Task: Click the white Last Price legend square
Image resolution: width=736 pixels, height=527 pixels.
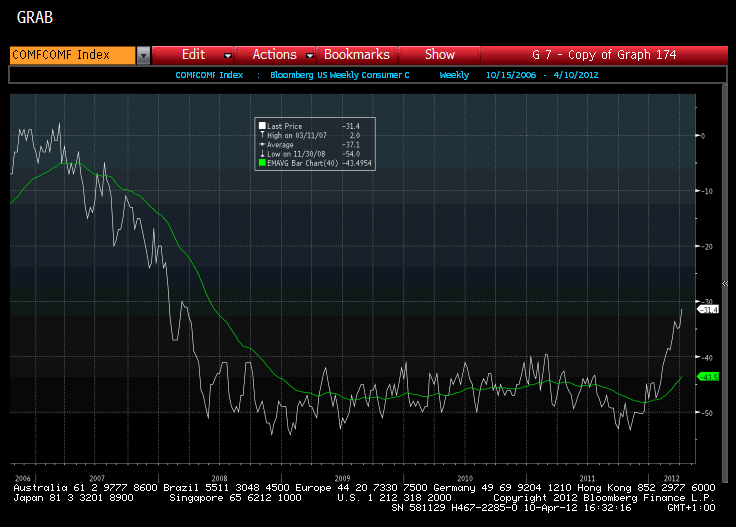Action: click(x=262, y=126)
